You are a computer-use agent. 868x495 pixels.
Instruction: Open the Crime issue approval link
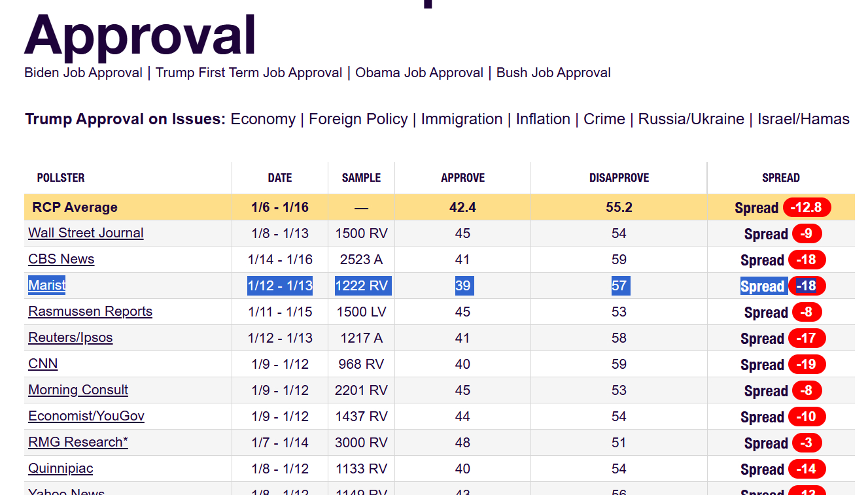click(604, 119)
